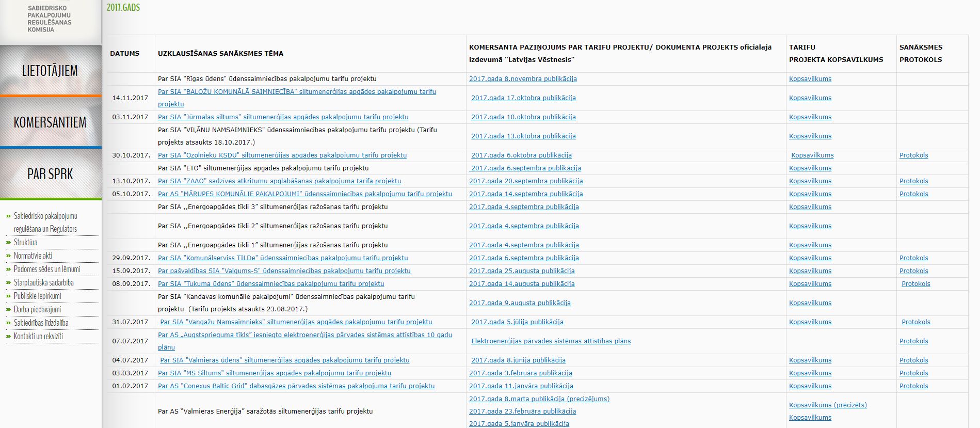The width and height of the screenshot is (980, 428).
Task: Open Publiskie iepirkumi sidebar link
Action: 37,296
